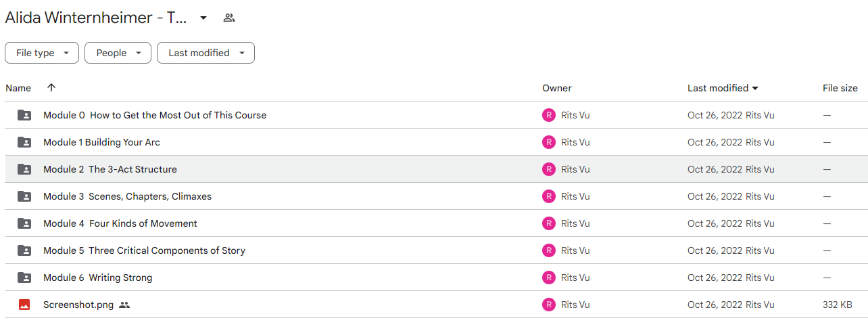Click the shared-people icon beside the folder title
This screenshot has width=868, height=333.
(x=229, y=18)
